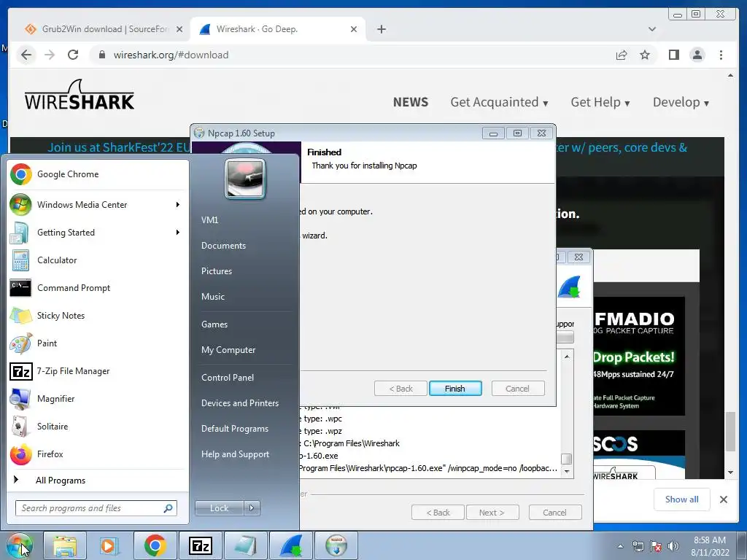Click Finish in Npcap Setup
The width and height of the screenshot is (747, 560).
(455, 389)
